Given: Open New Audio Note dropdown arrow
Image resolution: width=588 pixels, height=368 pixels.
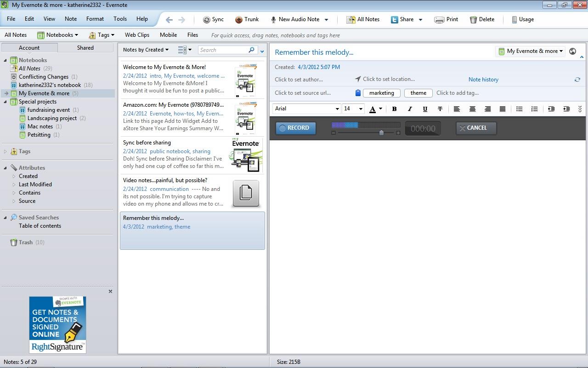Looking at the screenshot, I should point(327,20).
